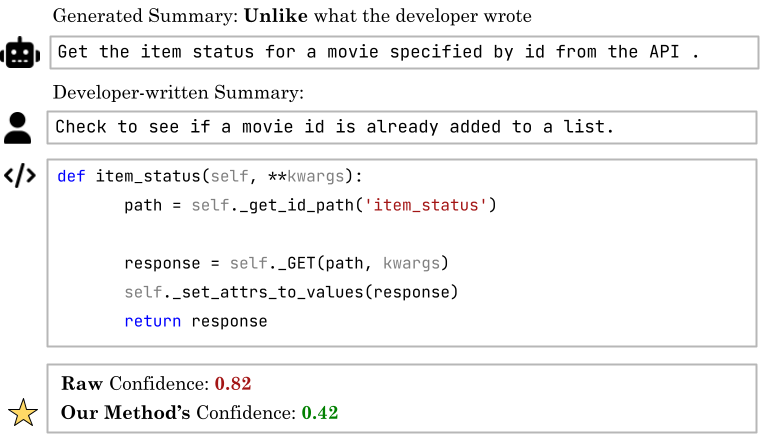
Task: Click the red 0.82 confidence value
Action: click(x=232, y=384)
